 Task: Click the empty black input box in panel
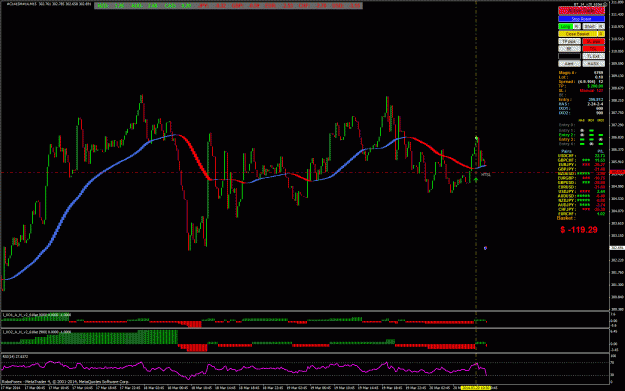[x=569, y=56]
